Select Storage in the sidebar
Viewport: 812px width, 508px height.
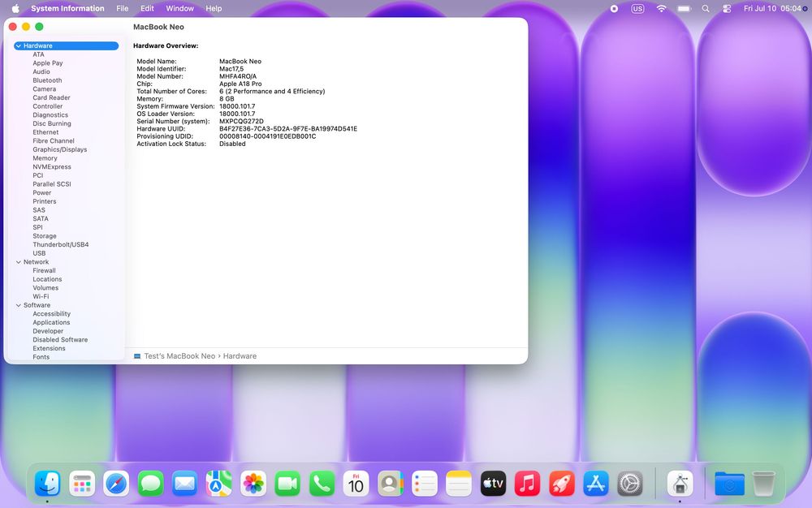(x=45, y=236)
